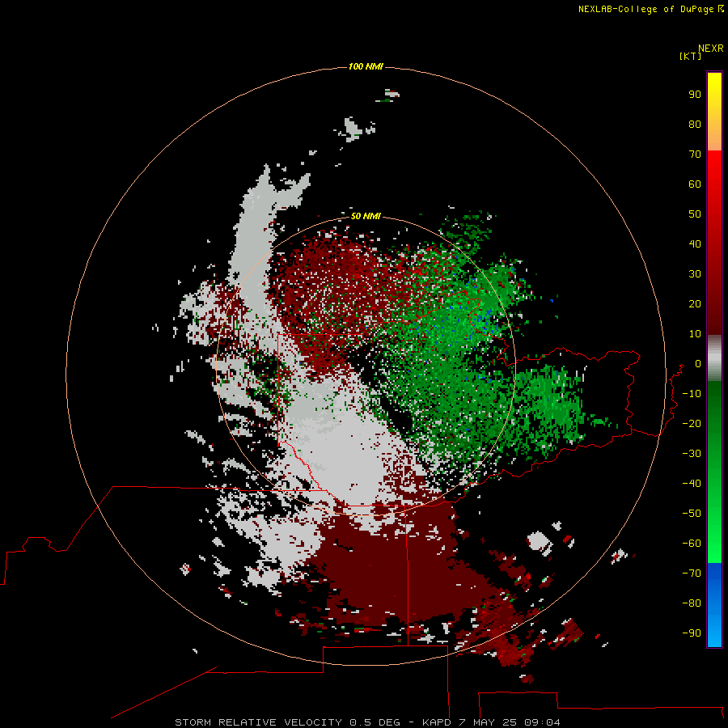This screenshot has width=728, height=728.
Task: Click the light blue bottom color bar segment
Action: (x=714, y=605)
